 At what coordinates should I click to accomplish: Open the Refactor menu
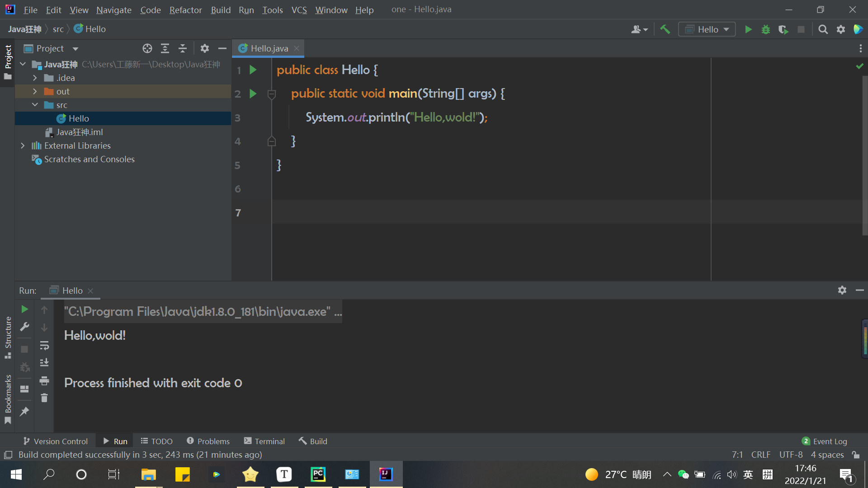[185, 9]
